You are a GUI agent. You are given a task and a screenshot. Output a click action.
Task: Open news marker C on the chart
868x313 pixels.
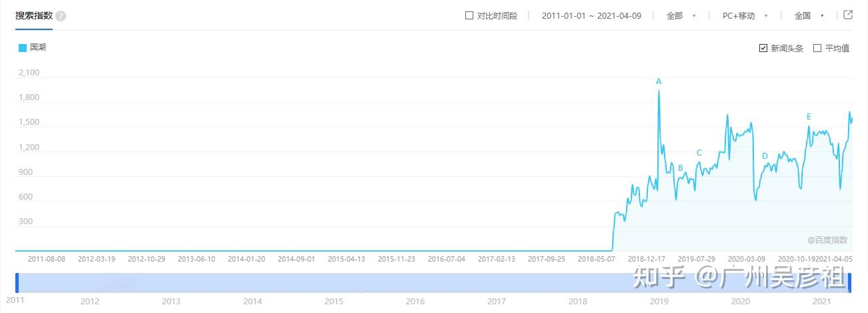[699, 153]
